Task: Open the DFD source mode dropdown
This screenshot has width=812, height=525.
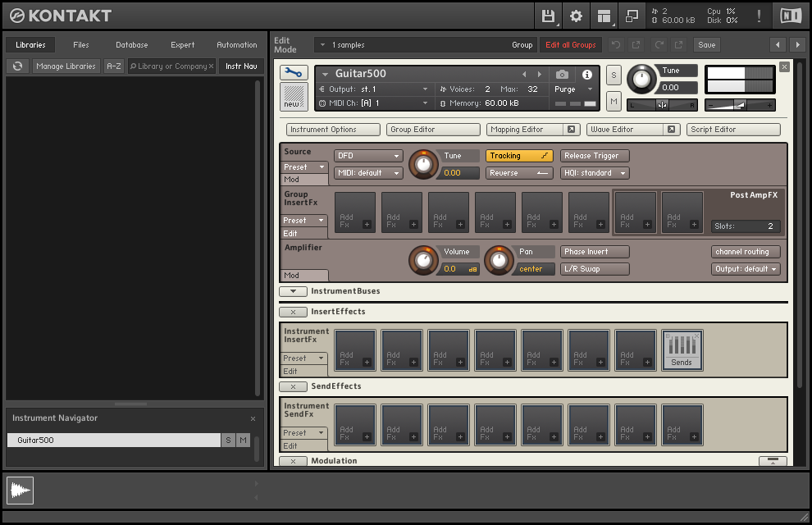Action: tap(369, 156)
